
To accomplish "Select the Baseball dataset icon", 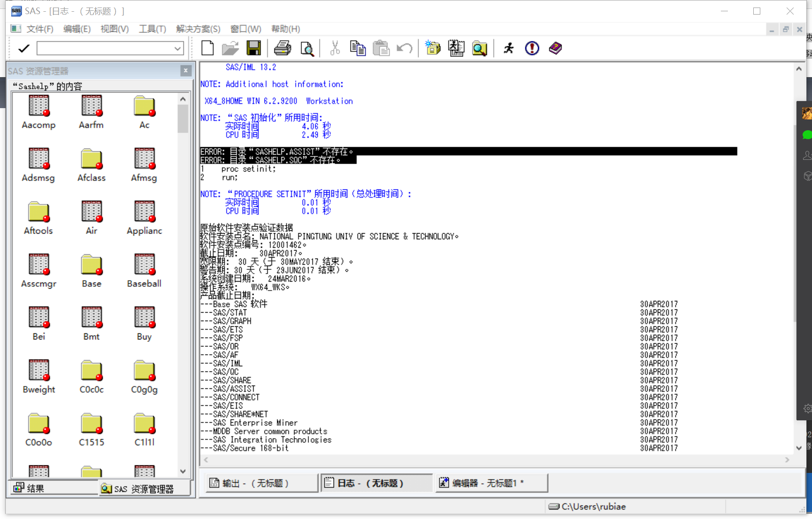I will [x=144, y=264].
